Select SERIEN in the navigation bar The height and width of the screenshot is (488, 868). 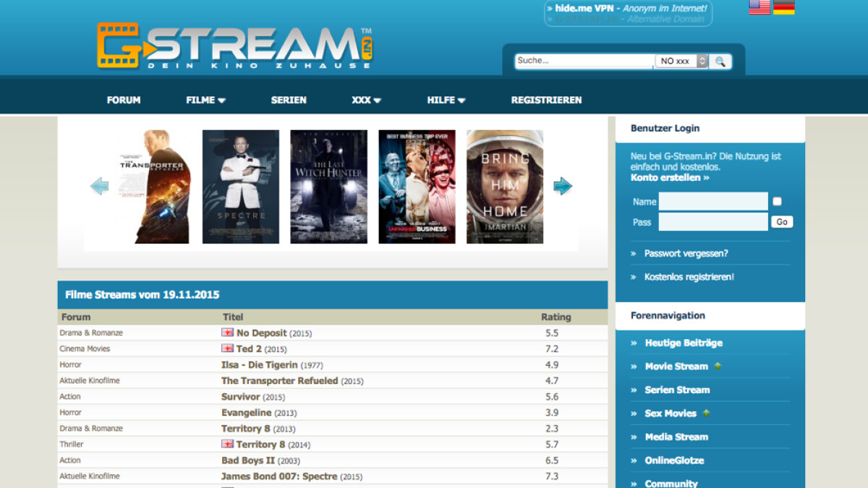288,100
